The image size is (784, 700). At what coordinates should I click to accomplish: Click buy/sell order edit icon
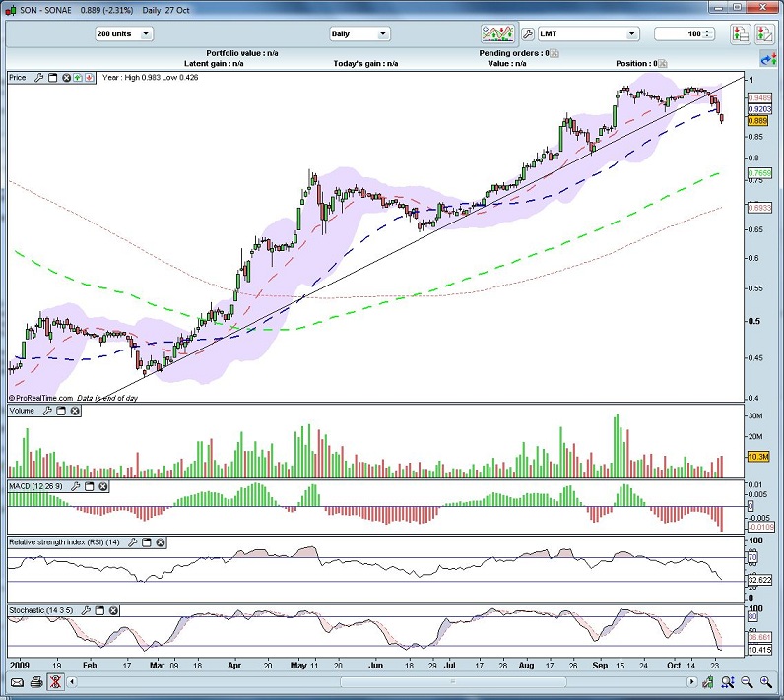(x=764, y=34)
